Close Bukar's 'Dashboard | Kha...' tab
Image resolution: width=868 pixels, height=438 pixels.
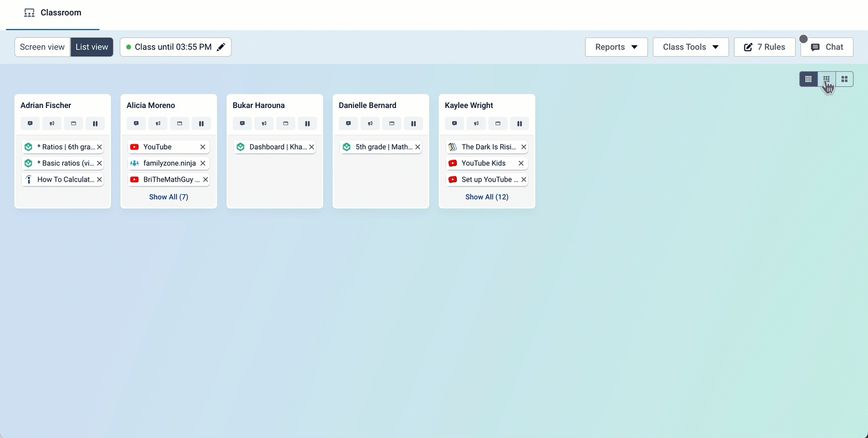312,147
